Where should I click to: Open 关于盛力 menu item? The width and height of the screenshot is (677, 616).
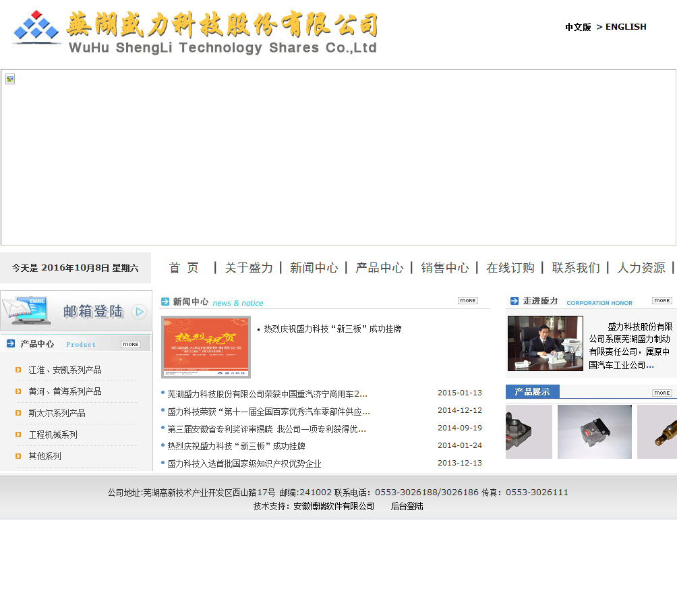249,268
